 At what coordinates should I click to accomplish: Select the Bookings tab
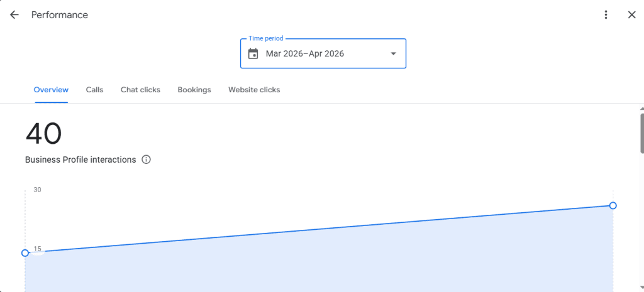point(194,90)
